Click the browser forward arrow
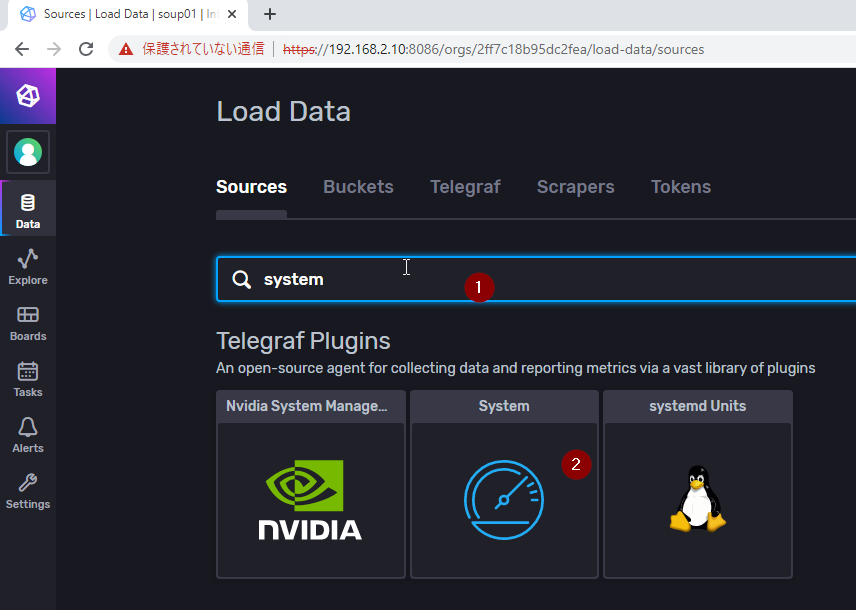Viewport: 856px width, 610px height. point(54,49)
